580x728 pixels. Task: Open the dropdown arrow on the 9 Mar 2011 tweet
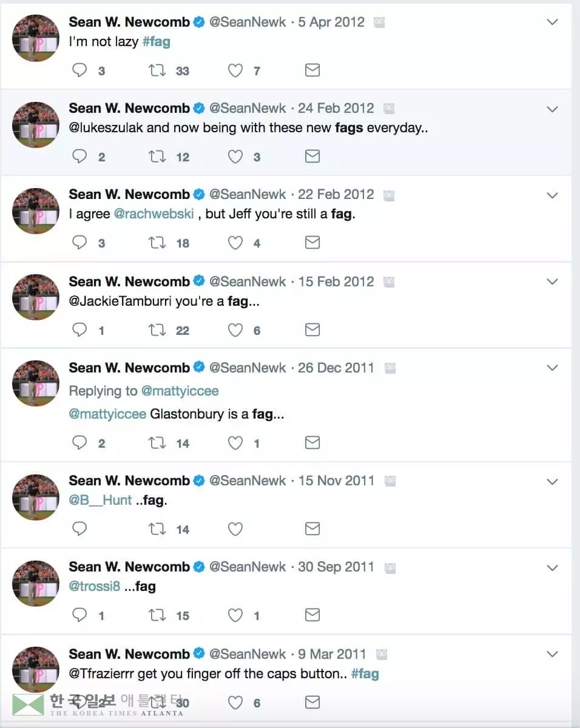(552, 655)
